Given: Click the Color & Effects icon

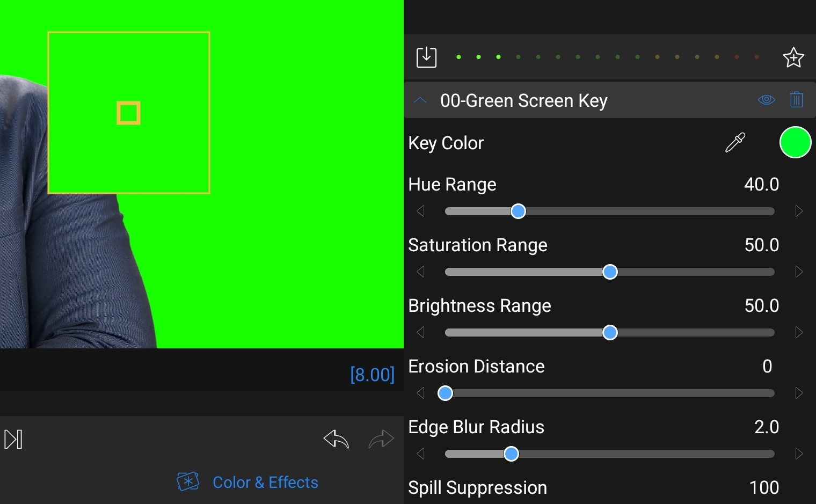Looking at the screenshot, I should pyautogui.click(x=188, y=482).
